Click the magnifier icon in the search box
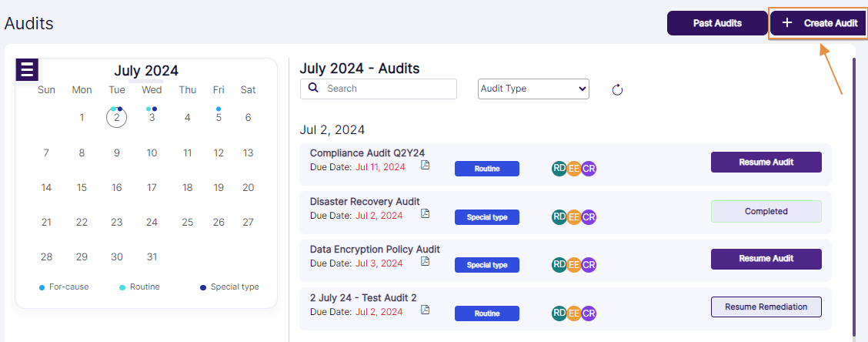Viewport: 868px width, 342px height. point(312,88)
